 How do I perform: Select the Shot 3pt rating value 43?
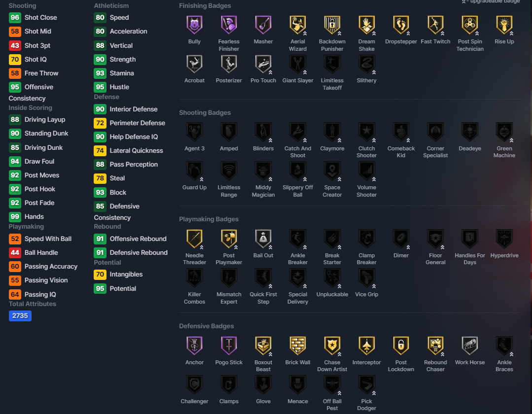(x=15, y=45)
